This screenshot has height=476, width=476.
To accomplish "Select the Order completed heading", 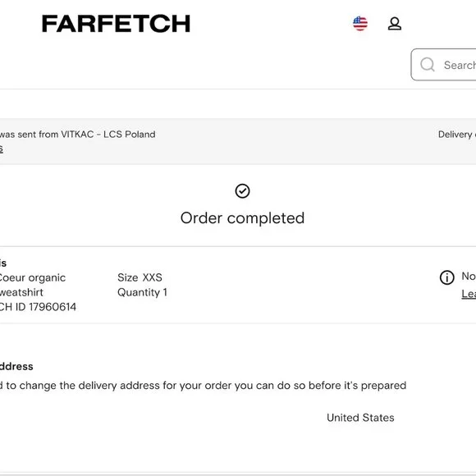I will [x=242, y=218].
